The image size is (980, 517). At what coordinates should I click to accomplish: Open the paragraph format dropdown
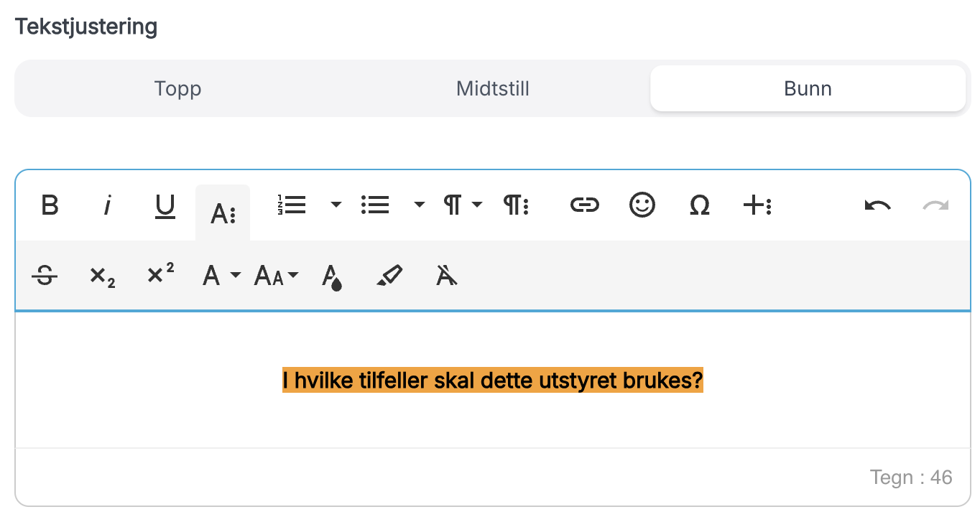coord(461,205)
